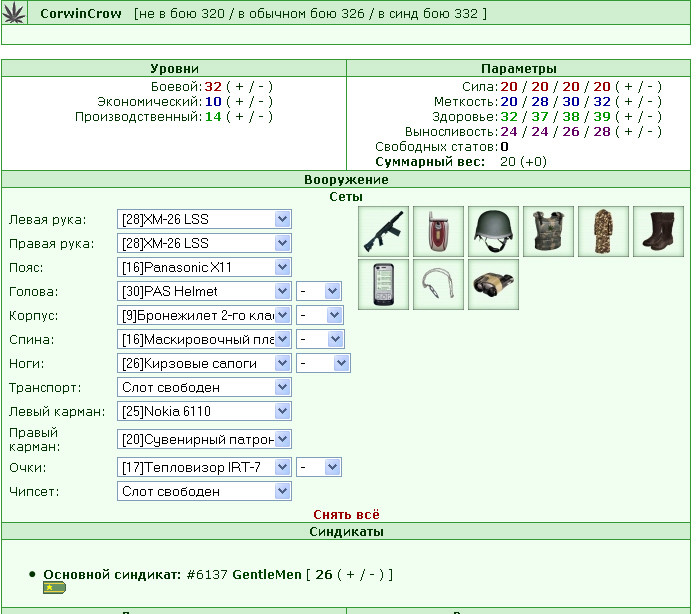This screenshot has width=696, height=614.
Task: Decrease Производственный level with minus
Action: pos(261,117)
